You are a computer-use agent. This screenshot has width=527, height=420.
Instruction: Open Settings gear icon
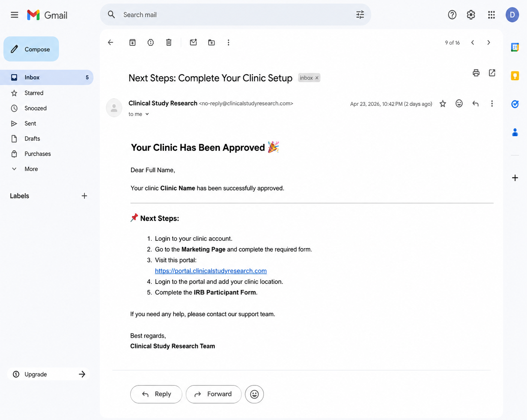471,15
